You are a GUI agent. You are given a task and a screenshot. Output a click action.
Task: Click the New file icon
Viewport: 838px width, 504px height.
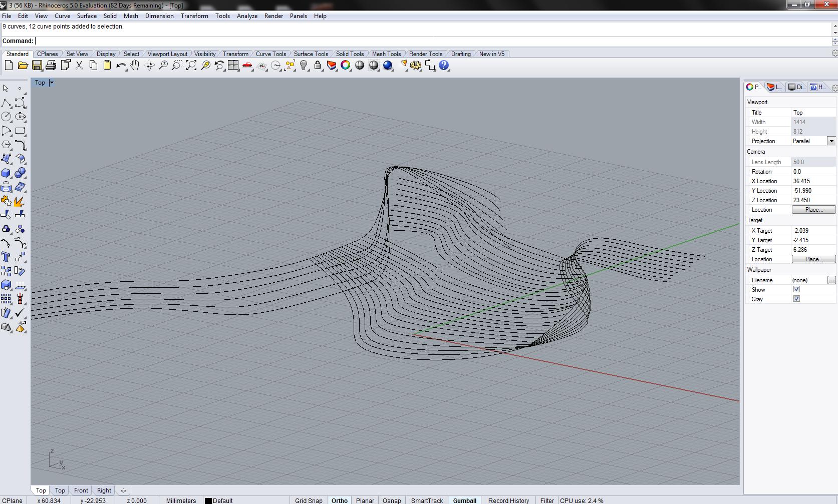[9, 66]
